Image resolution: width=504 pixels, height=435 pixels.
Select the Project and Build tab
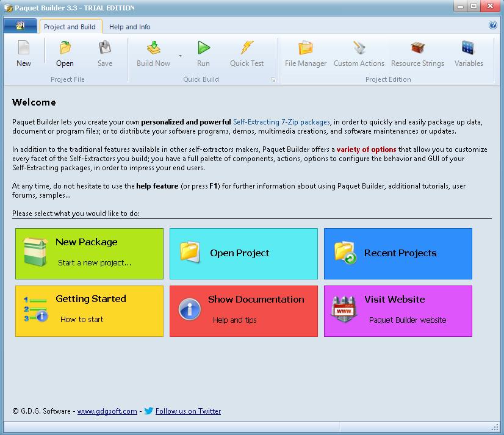(x=70, y=27)
